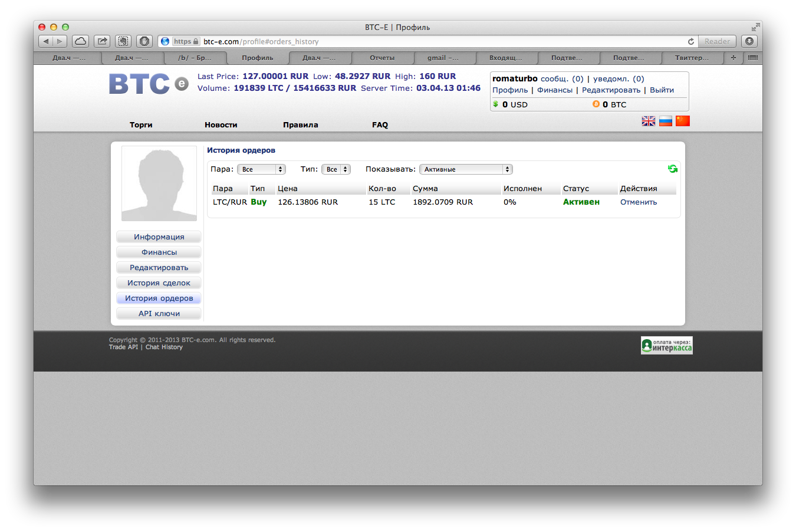Viewport: 796px width, 532px height.
Task: Switch to the Твиттер... tab
Action: (692, 58)
